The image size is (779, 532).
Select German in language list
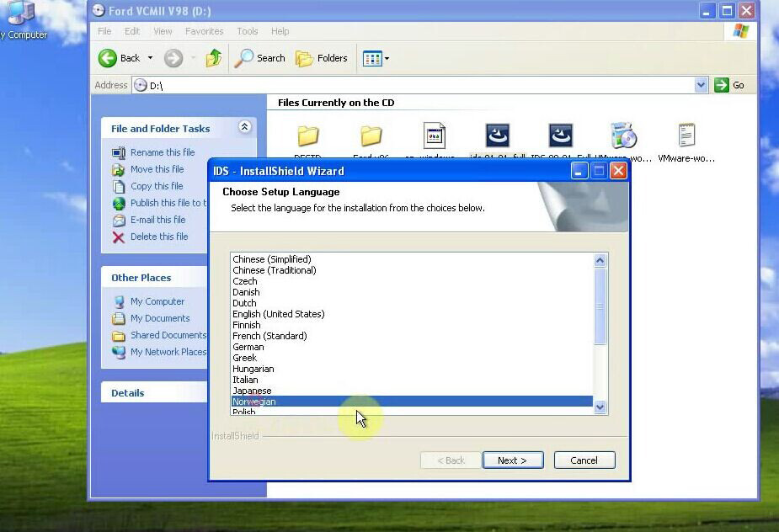413,347
